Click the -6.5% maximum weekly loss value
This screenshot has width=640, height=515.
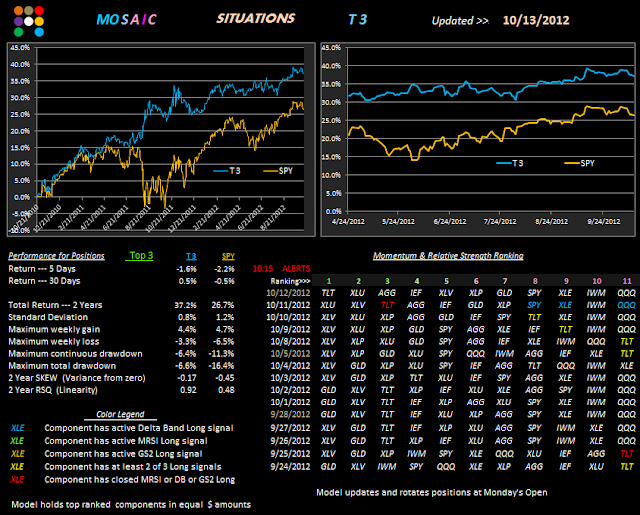224,342
